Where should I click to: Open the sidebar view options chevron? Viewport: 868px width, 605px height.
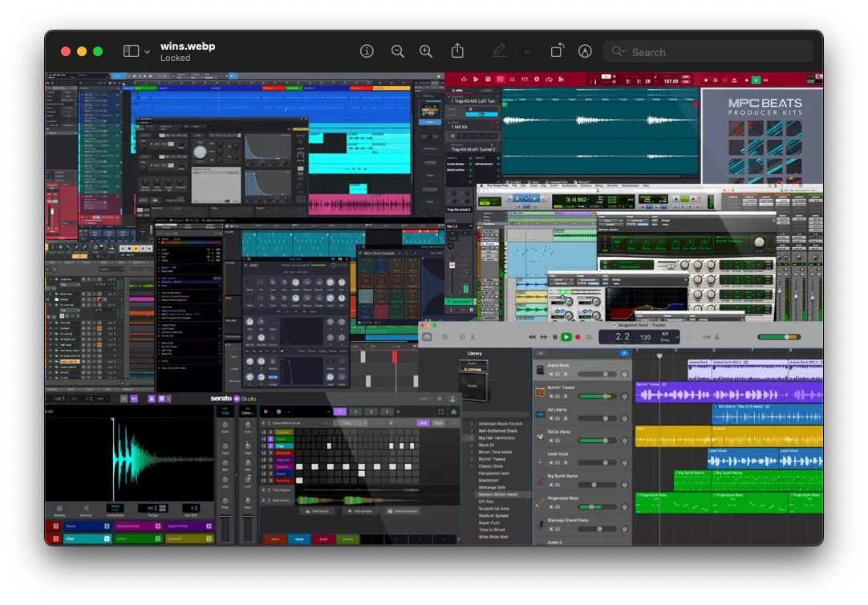(147, 52)
